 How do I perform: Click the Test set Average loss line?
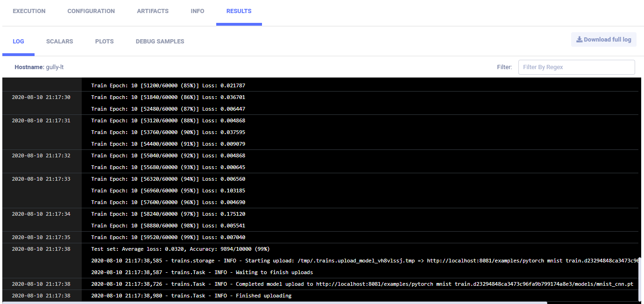(180, 249)
